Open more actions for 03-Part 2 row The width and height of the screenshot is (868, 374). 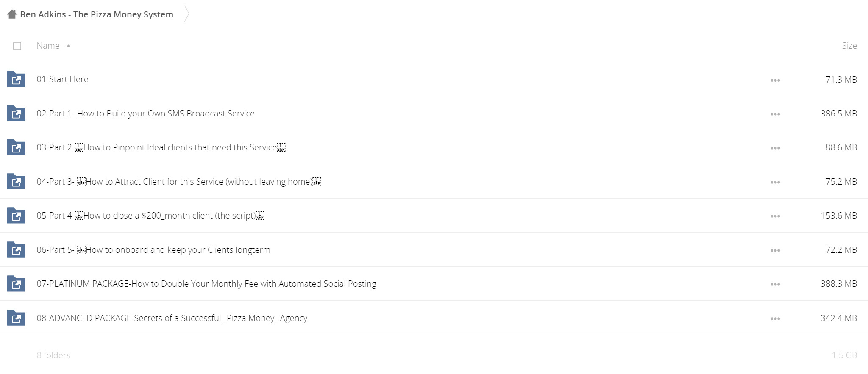[775, 148]
